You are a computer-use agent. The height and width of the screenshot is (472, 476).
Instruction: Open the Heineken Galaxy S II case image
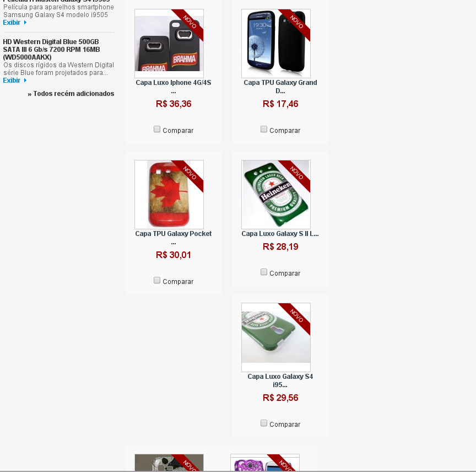(276, 195)
